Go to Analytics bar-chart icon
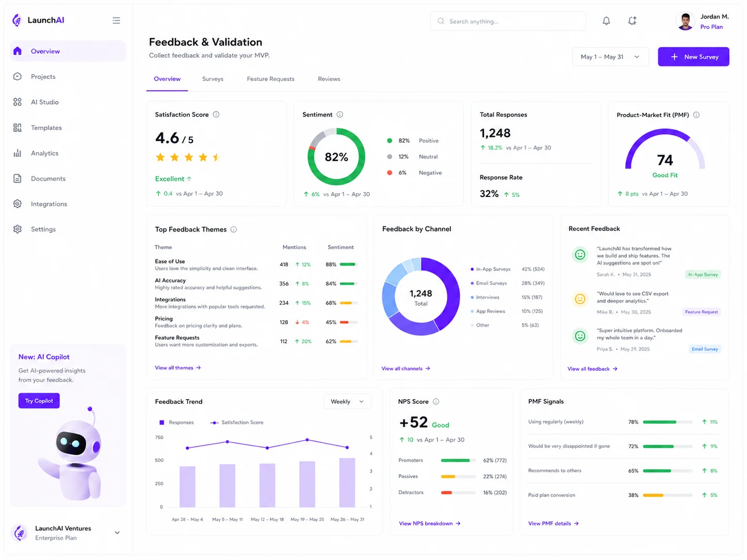Image resolution: width=747 pixels, height=560 pixels. (18, 153)
